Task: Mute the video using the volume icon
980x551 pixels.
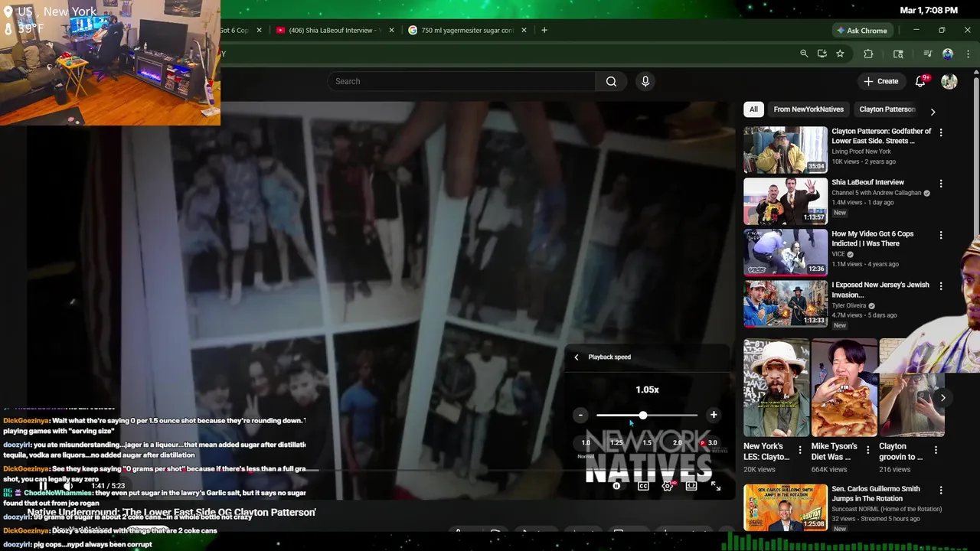Action: (x=68, y=486)
